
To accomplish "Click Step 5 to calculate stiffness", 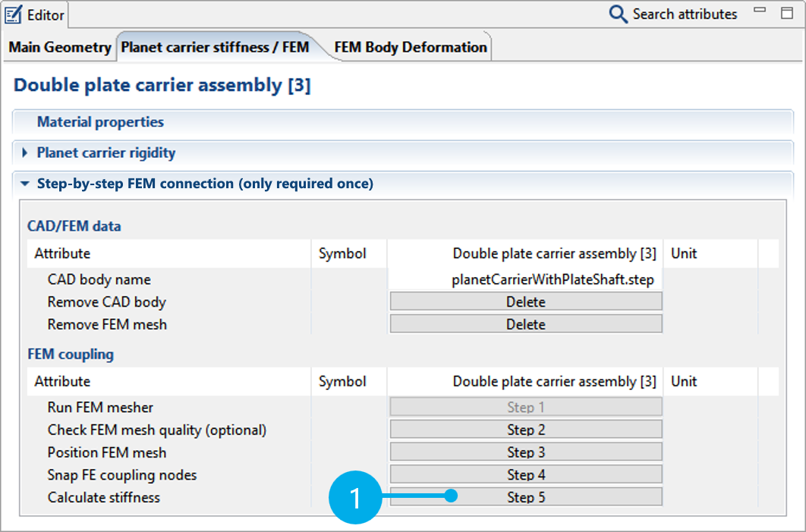I will 525,496.
